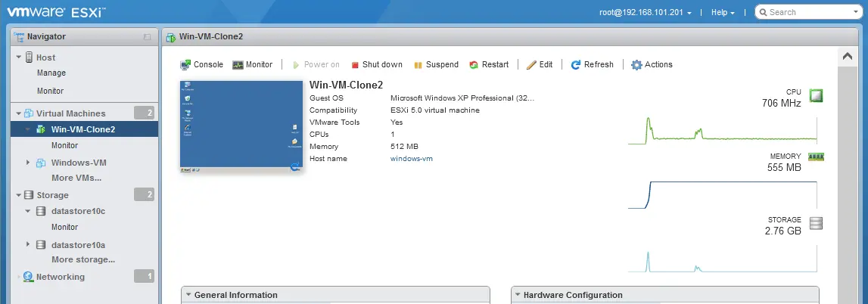Screen dimensions: 868x304
Task: Click the Virtual Machines count badge
Action: (x=145, y=113)
